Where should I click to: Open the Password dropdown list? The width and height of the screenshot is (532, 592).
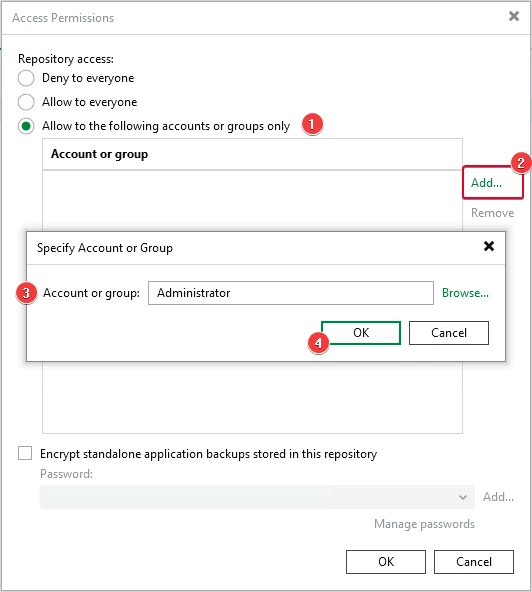(257, 497)
